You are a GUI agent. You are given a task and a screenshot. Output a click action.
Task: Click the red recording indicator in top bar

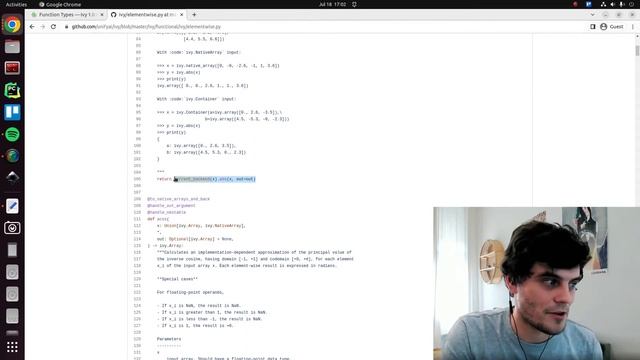(575, 4)
